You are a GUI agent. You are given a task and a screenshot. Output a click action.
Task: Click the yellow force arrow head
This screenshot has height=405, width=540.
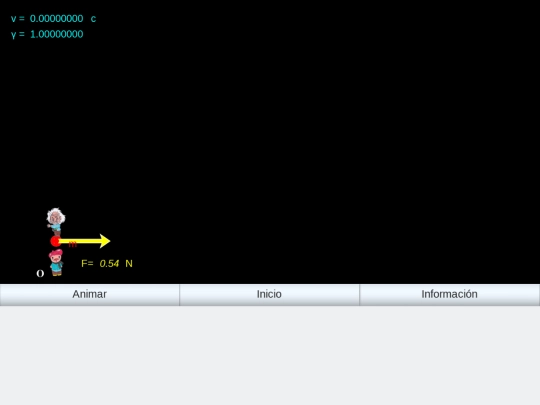click(105, 241)
